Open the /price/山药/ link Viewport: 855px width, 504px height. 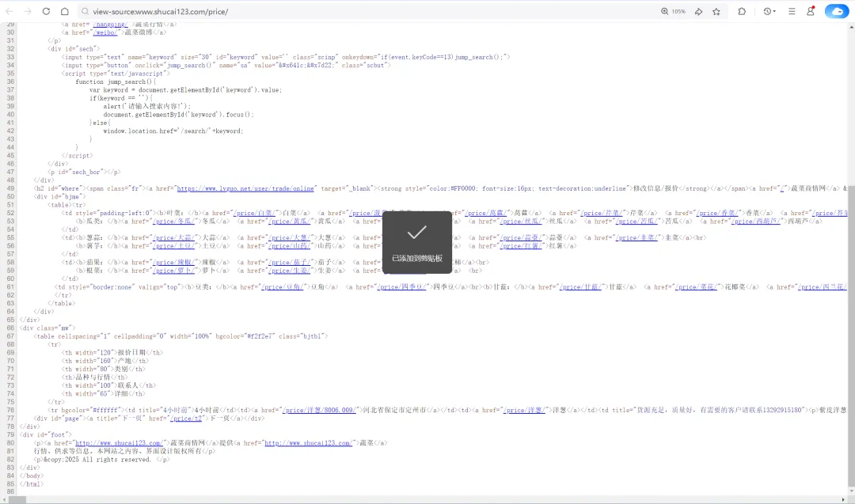point(289,246)
